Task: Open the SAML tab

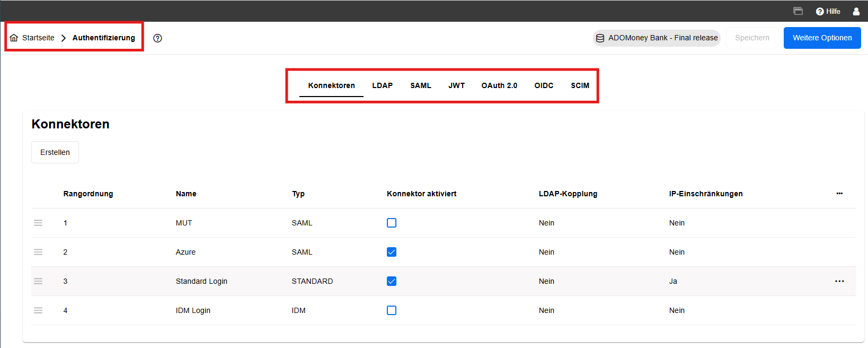Action: coord(421,85)
